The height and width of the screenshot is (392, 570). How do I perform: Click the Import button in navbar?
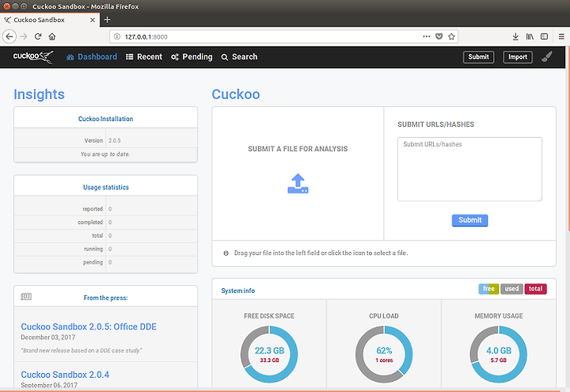click(x=518, y=57)
